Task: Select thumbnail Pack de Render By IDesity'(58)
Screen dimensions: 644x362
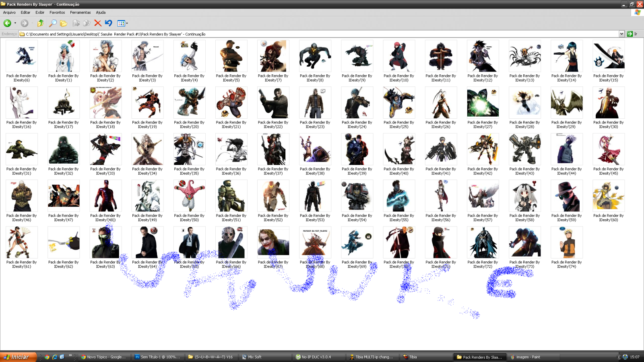Action: [525, 196]
